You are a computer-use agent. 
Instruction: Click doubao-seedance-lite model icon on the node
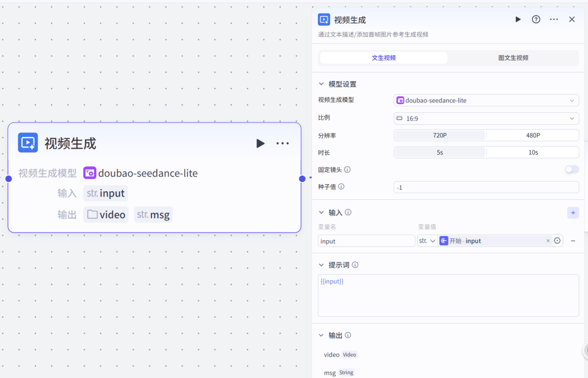pos(90,173)
